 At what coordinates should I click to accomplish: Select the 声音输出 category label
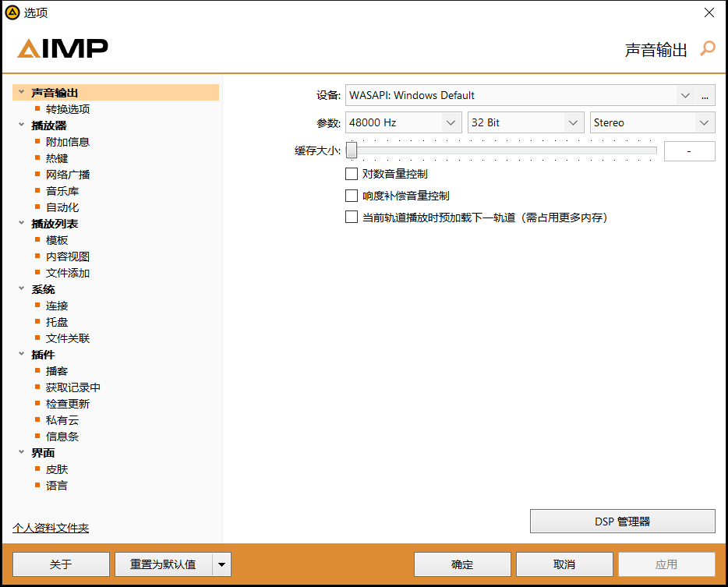pyautogui.click(x=55, y=93)
